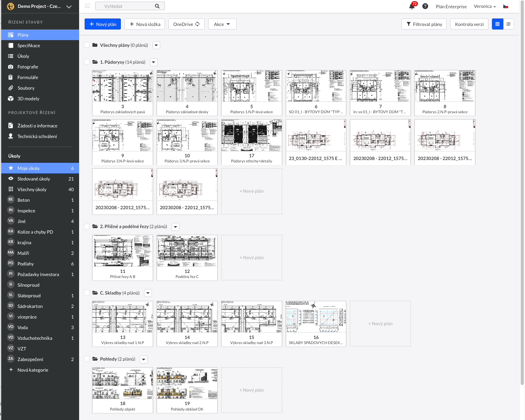Check the 'Všechny plány' checkbox

click(x=87, y=45)
